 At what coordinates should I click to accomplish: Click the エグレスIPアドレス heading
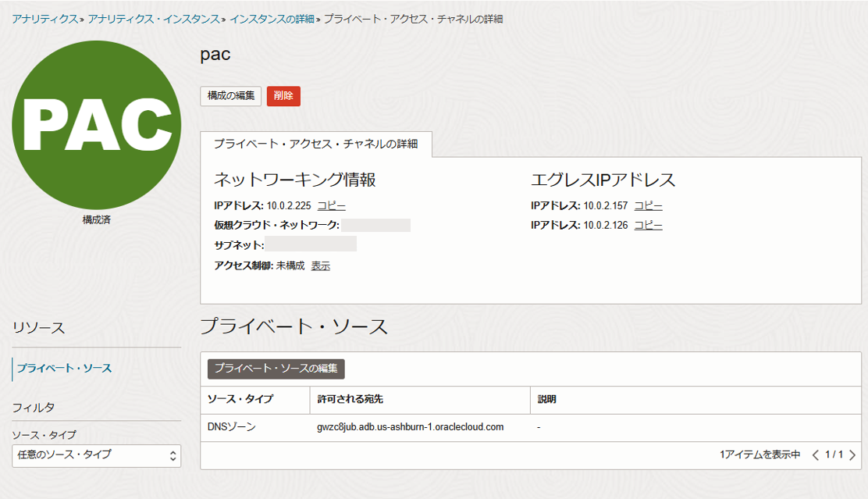click(603, 180)
